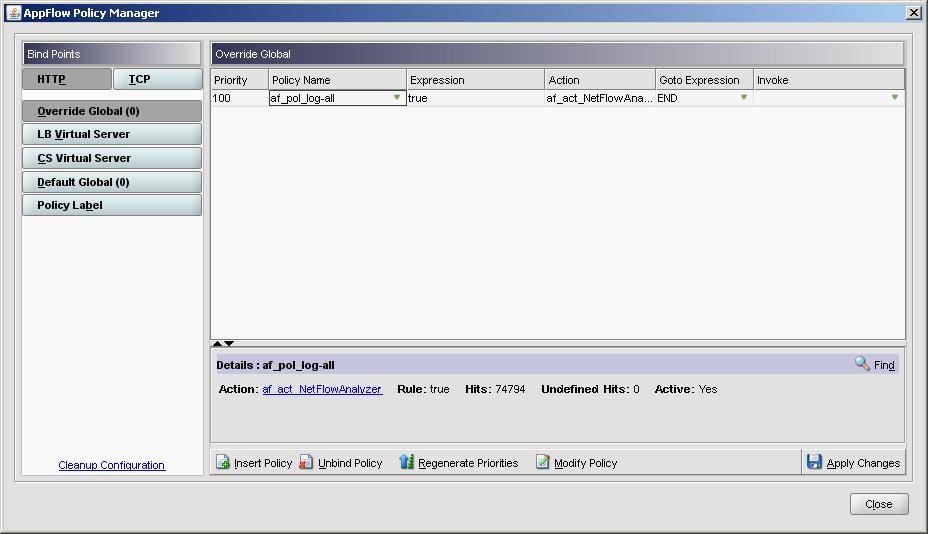This screenshot has width=928, height=534.
Task: Click the Cleanup Configuration link
Action: pyautogui.click(x=112, y=465)
